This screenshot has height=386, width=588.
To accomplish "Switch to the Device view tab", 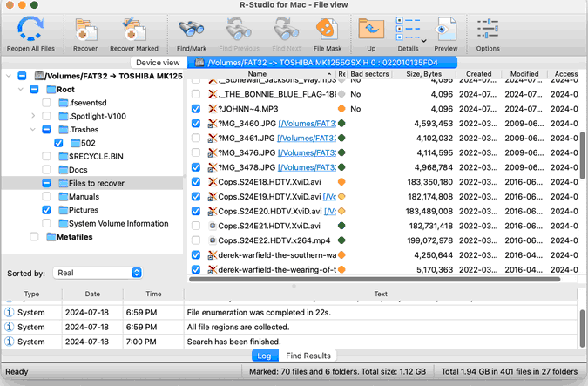I will [x=158, y=63].
